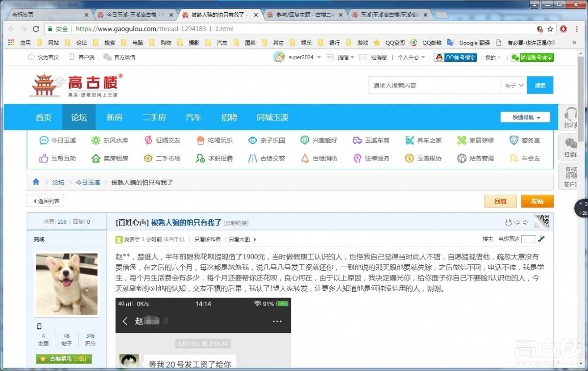Open the 今日玉溪 forum section icon
Viewport: 588px width, 371px height.
[44, 140]
